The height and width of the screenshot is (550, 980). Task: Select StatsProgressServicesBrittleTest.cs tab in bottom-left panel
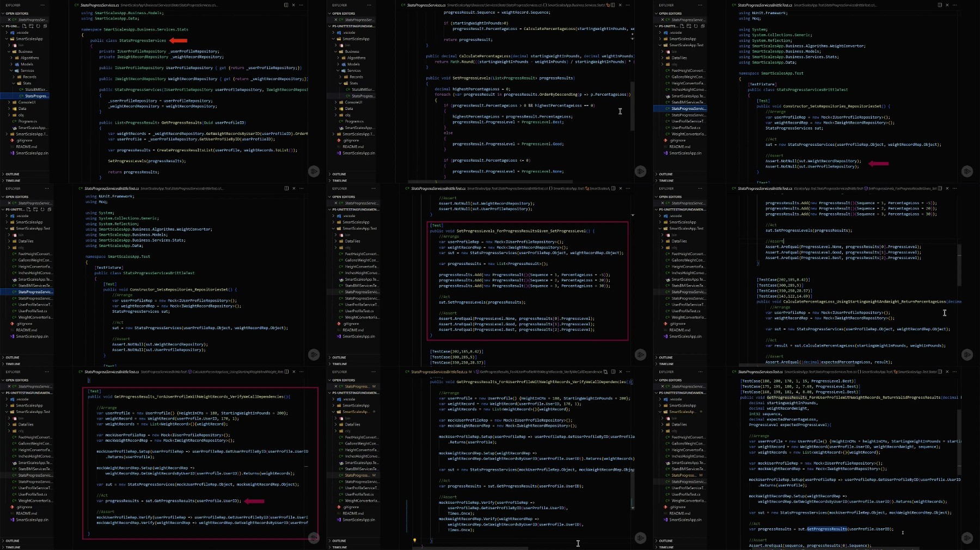[112, 372]
